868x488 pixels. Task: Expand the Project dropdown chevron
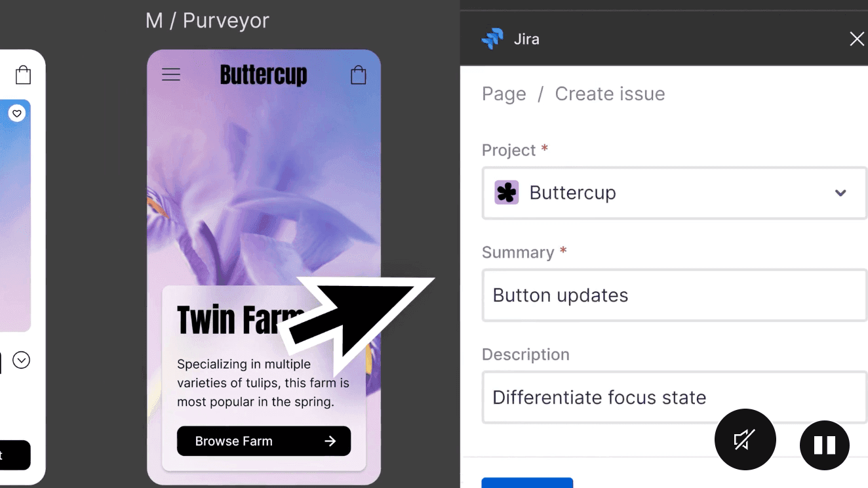coord(840,193)
